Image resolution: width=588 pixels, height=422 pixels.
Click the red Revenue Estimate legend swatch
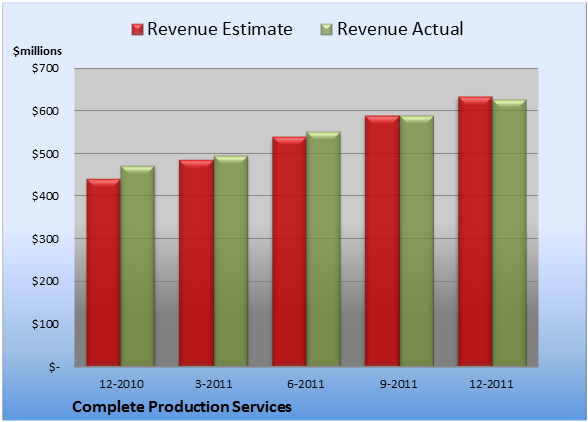click(137, 30)
